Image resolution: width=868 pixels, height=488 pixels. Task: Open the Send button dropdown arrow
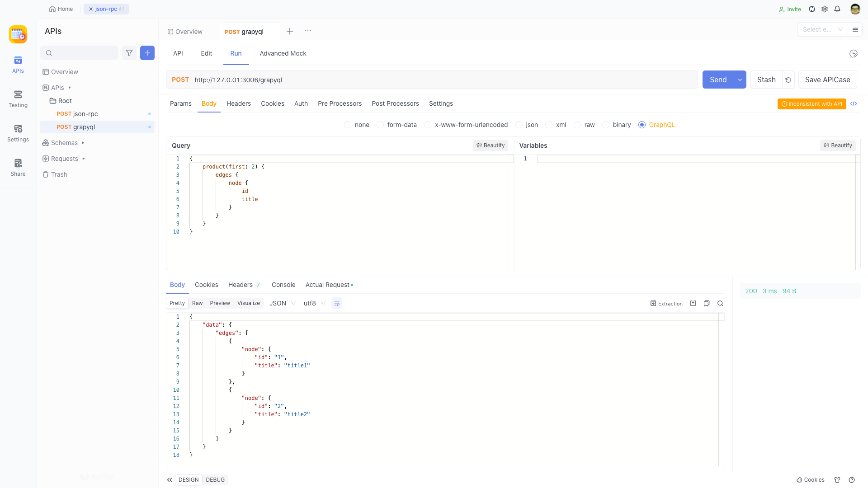[740, 80]
